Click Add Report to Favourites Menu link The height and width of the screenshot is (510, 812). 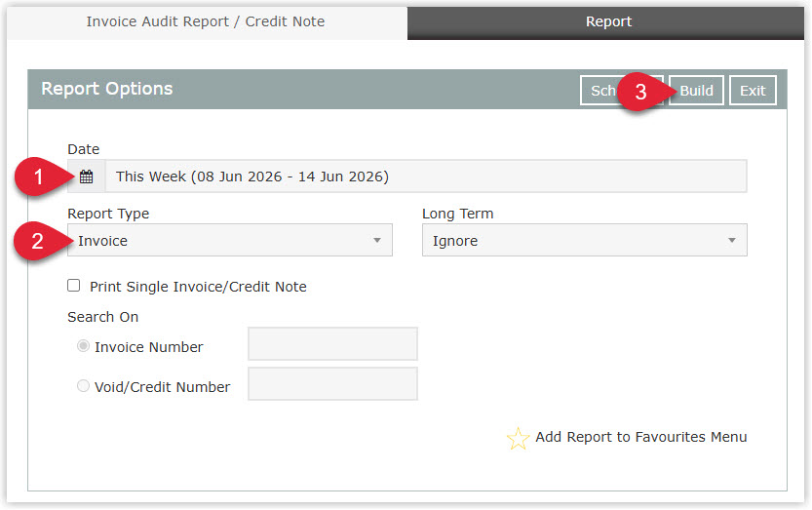tap(641, 438)
